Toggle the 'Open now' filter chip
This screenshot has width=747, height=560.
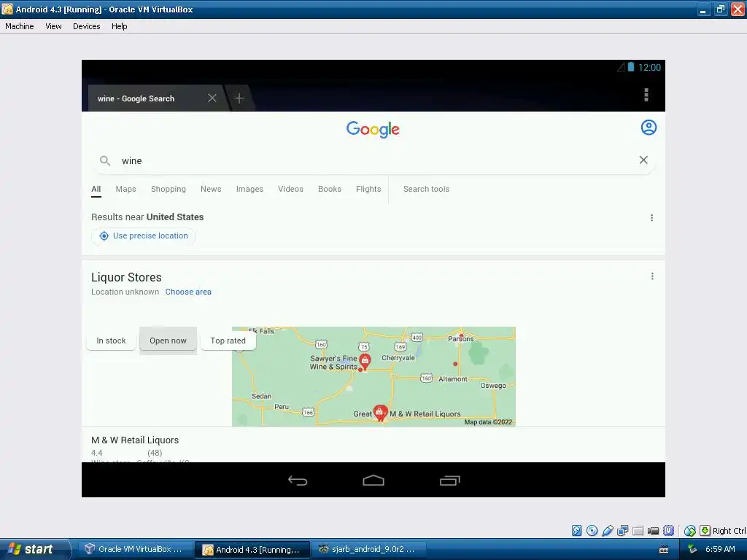click(x=169, y=341)
